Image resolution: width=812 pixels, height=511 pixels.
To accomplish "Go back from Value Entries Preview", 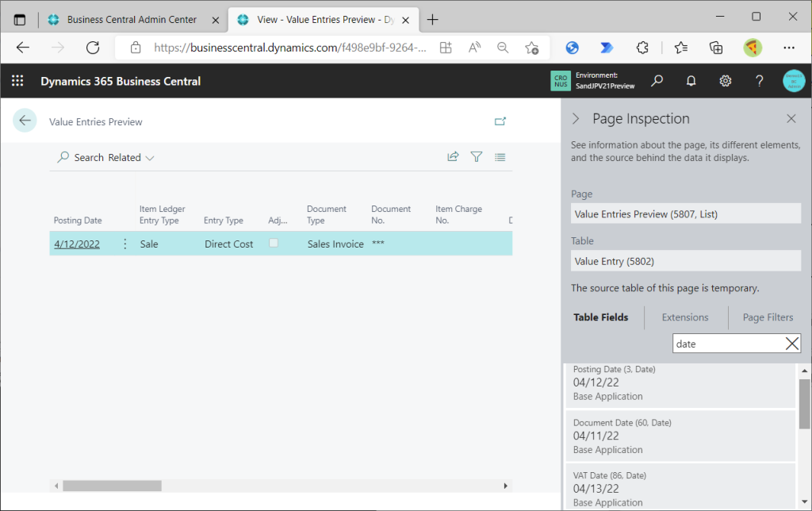I will tap(25, 121).
